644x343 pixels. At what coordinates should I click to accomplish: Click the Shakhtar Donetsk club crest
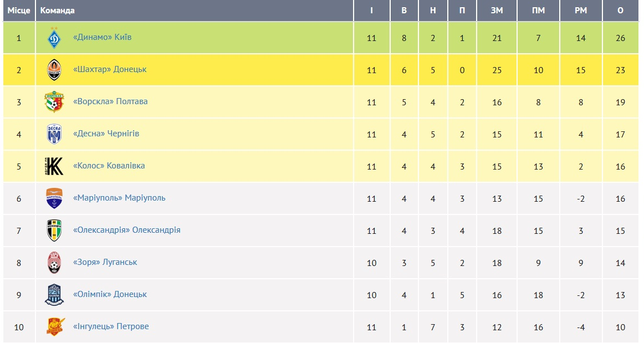click(x=54, y=70)
